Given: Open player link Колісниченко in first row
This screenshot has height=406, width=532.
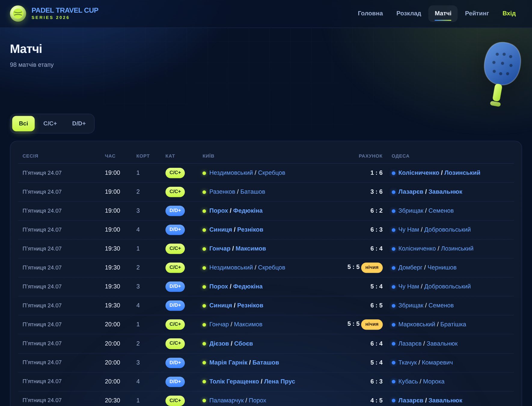Looking at the screenshot, I should pos(419,173).
